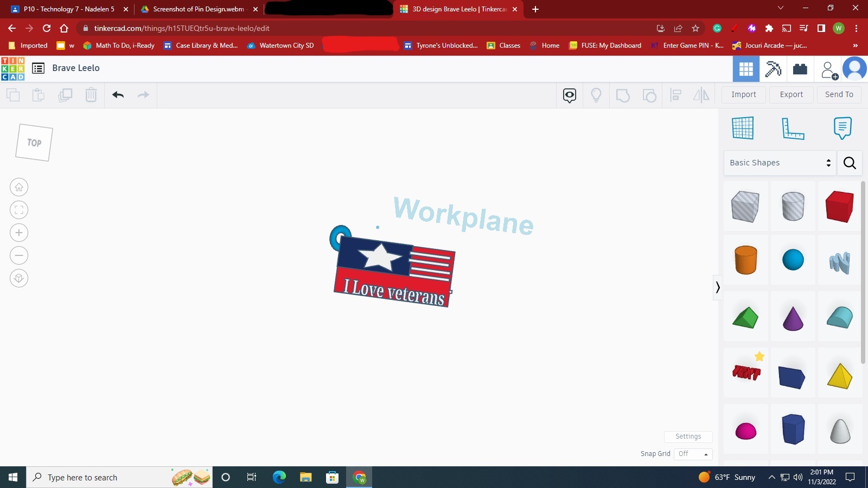The image size is (868, 488).
Task: Open the Send To menu
Action: point(839,94)
